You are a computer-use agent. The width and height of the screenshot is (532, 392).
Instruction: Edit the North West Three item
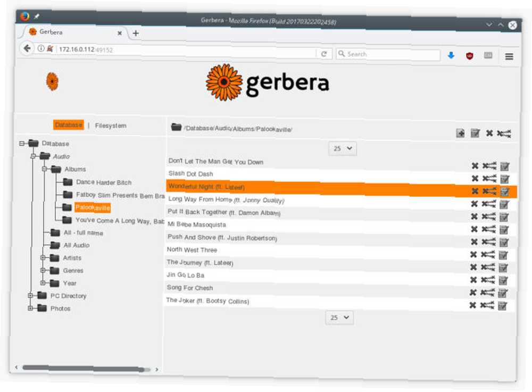(503, 255)
